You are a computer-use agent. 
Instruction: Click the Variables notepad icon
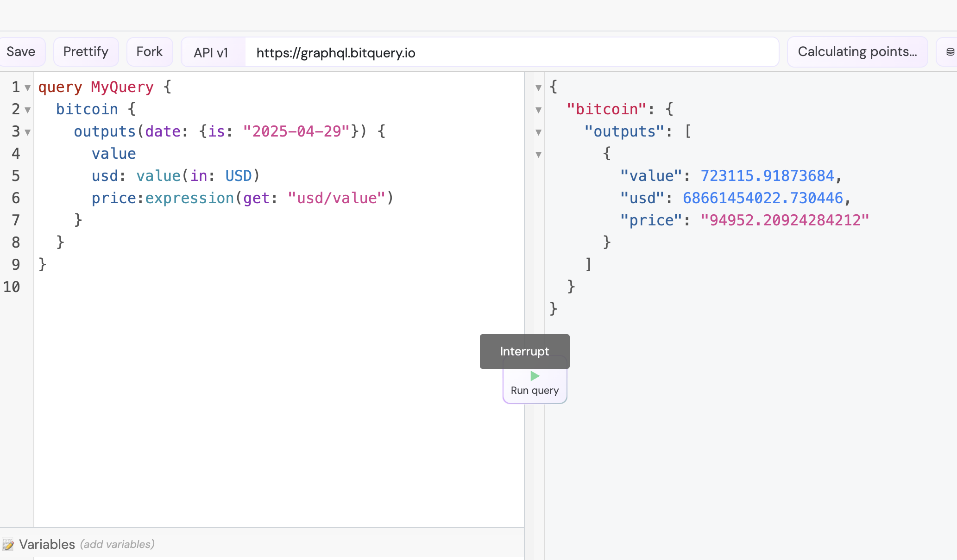8,544
